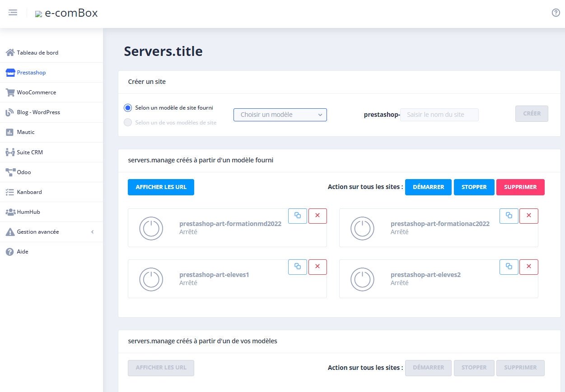This screenshot has width=565, height=392.
Task: Open WooCommerce in the sidebar
Action: point(37,92)
